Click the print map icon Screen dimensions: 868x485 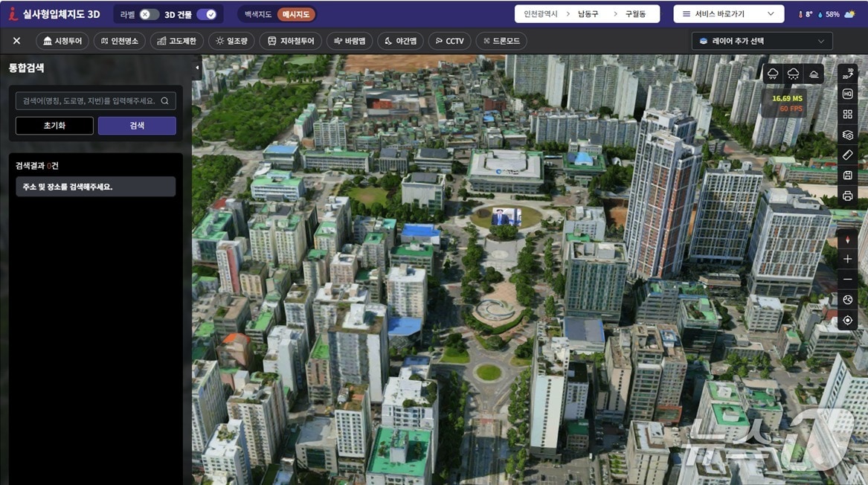tap(847, 196)
